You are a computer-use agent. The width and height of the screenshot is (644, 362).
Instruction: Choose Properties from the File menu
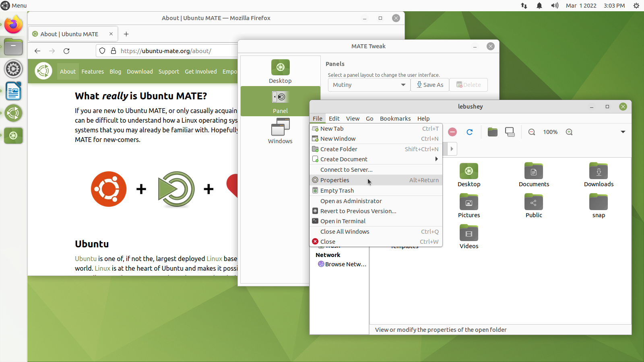tap(335, 180)
